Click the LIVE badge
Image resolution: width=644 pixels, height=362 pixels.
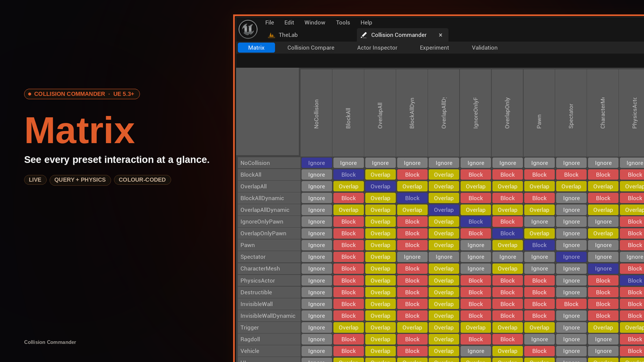(x=35, y=180)
